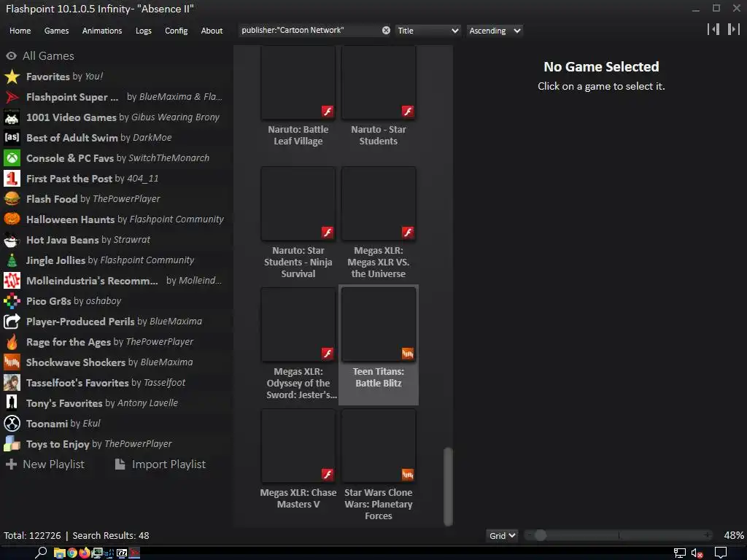Adjust the thumbnail scale slider handle
Screen dimensions: 747x560
click(x=541, y=535)
